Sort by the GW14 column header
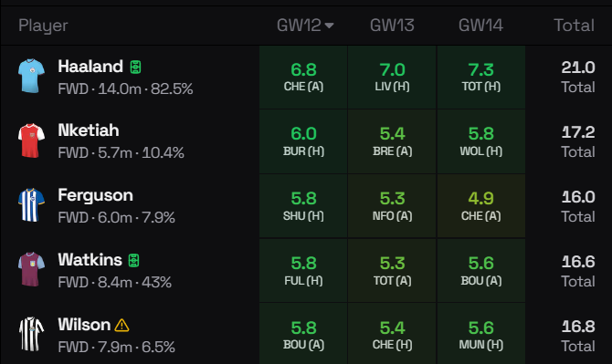The width and height of the screenshot is (612, 364). point(480,26)
